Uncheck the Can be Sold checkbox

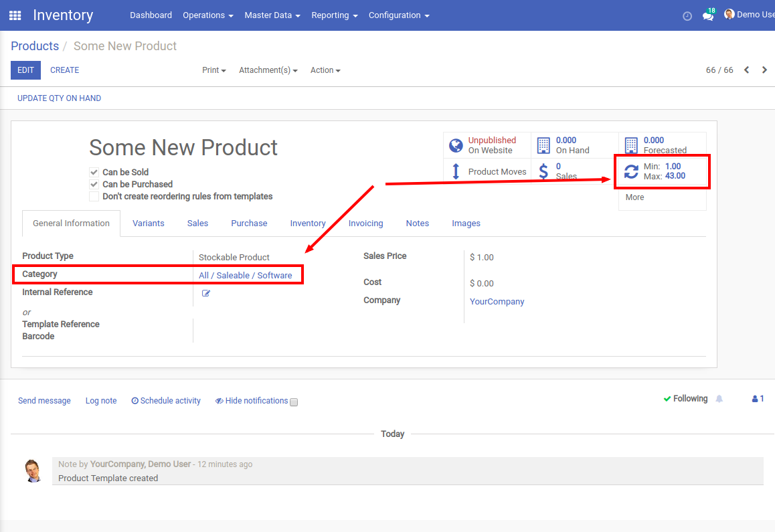tap(94, 171)
